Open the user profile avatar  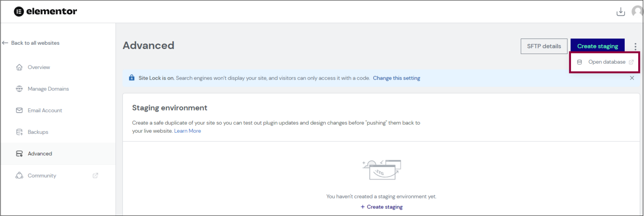pyautogui.click(x=637, y=12)
